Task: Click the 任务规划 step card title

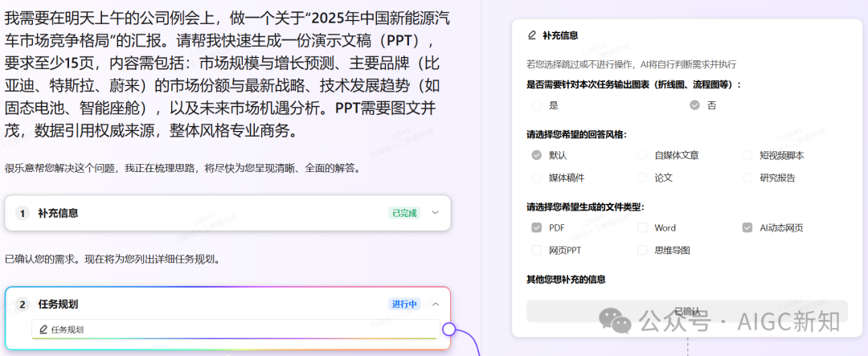Action: click(x=58, y=304)
